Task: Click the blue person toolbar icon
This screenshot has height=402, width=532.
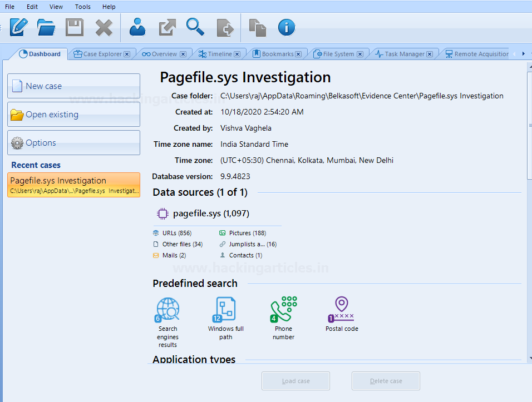Action: coord(137,27)
